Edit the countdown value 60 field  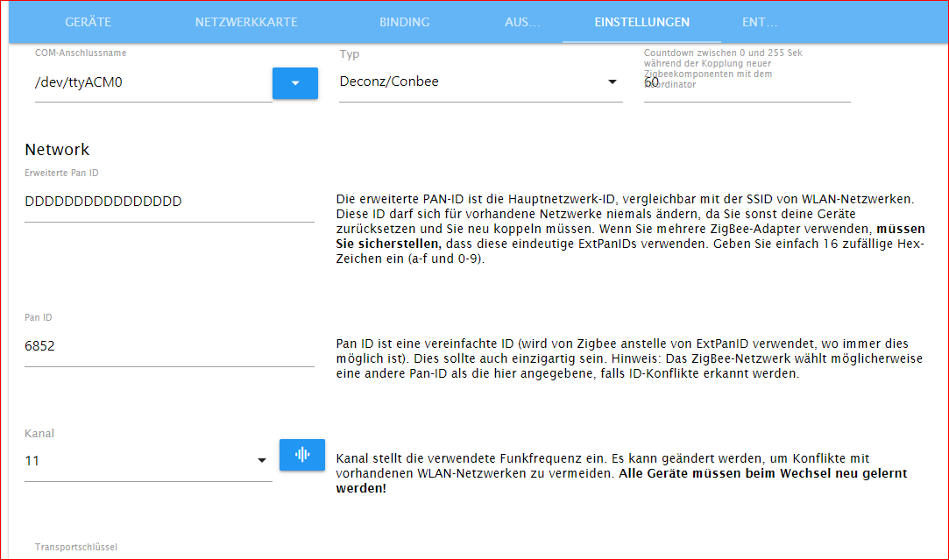click(747, 83)
